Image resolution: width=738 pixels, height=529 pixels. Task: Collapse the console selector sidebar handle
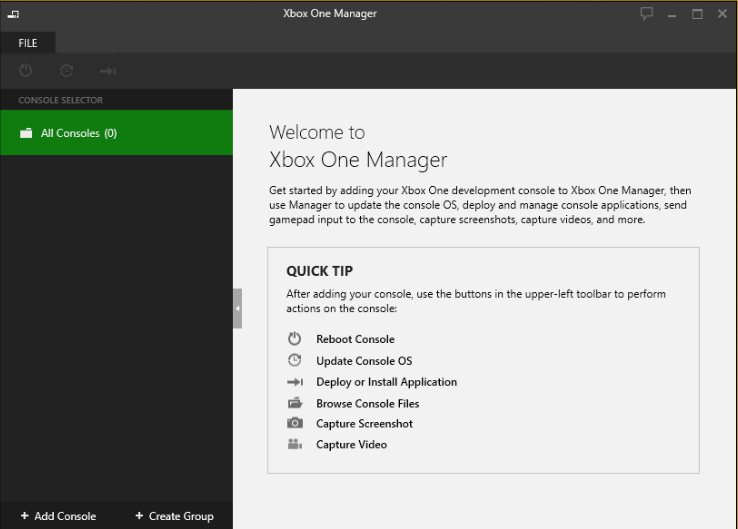pyautogui.click(x=237, y=309)
